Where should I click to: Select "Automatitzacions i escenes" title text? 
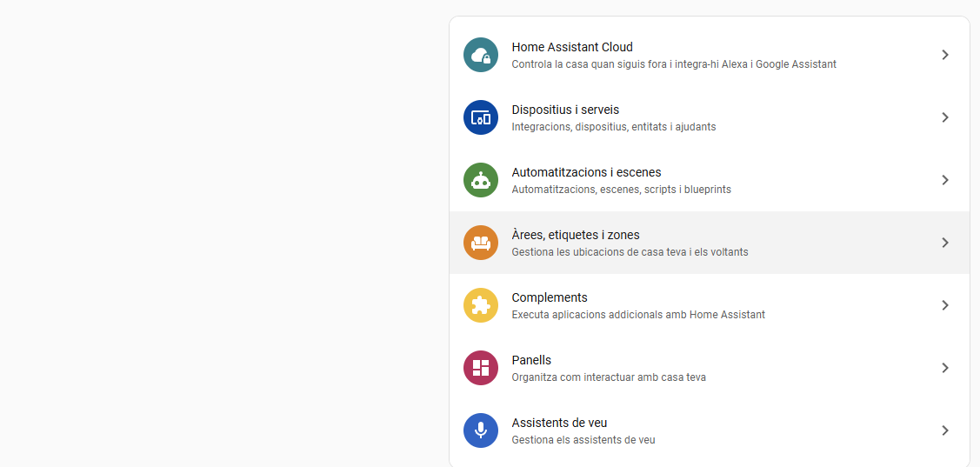pyautogui.click(x=586, y=172)
